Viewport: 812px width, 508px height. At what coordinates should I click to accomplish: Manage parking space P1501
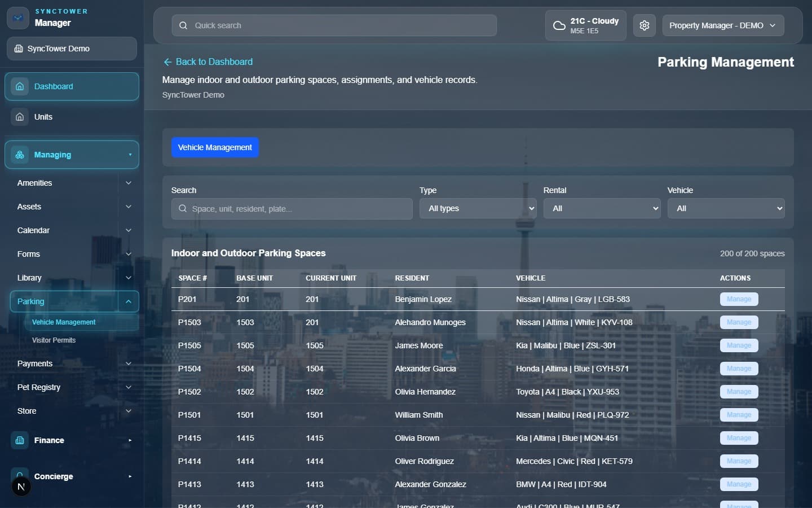pos(739,415)
